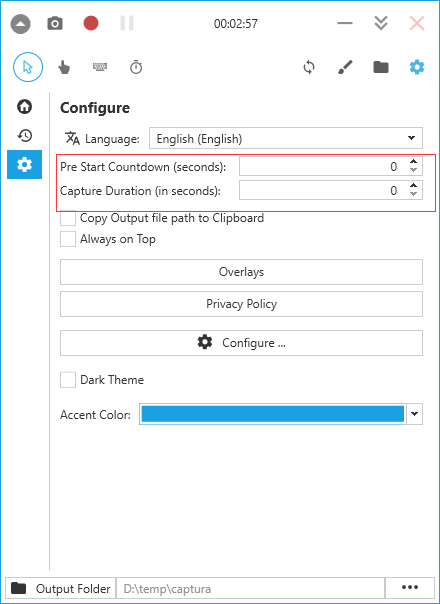Viewport: 440px width, 604px height.
Task: Take a screenshot with the camera icon
Action: point(55,23)
